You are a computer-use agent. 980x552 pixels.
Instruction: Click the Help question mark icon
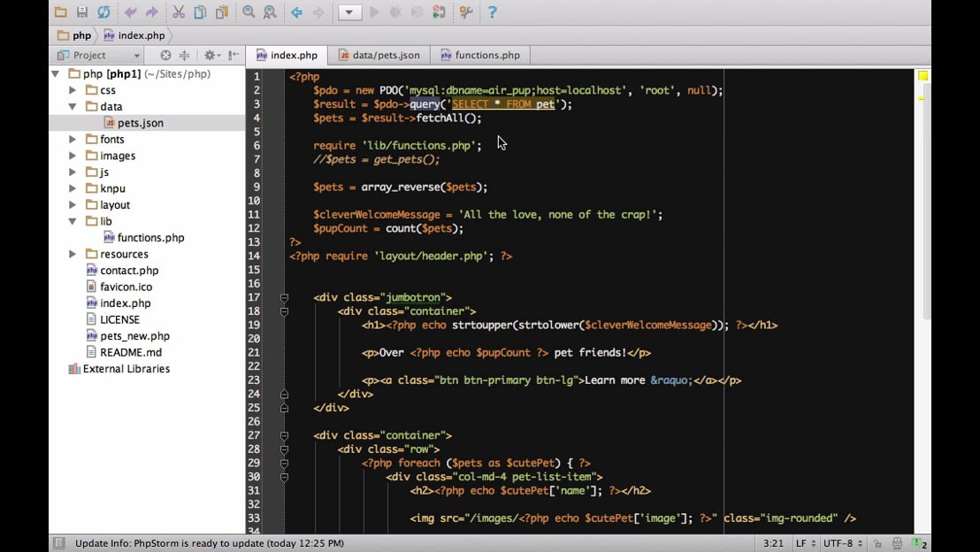point(492,11)
